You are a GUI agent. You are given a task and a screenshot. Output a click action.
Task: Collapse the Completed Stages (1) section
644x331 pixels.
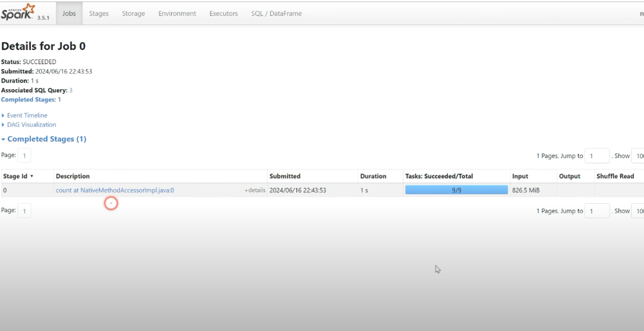click(x=46, y=139)
